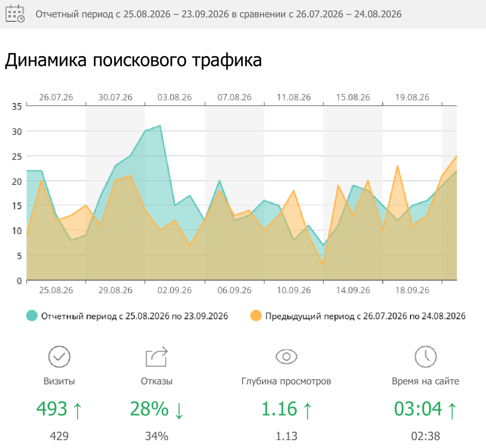Click the y-axis label 35
The height and width of the screenshot is (448, 486).
(17, 107)
